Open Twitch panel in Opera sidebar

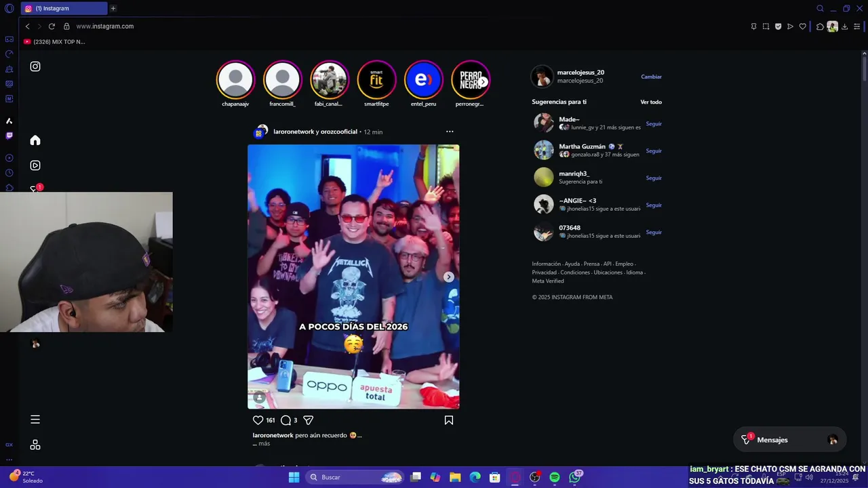9,136
